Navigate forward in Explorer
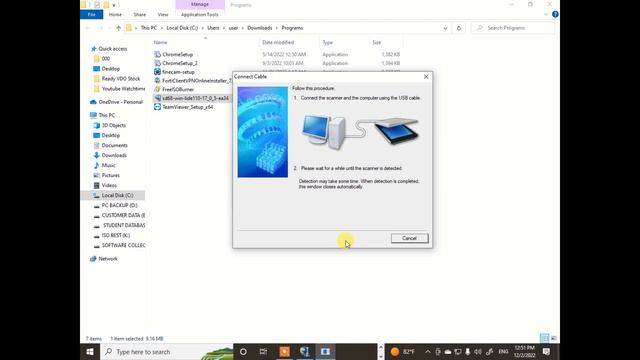 tap(100, 28)
